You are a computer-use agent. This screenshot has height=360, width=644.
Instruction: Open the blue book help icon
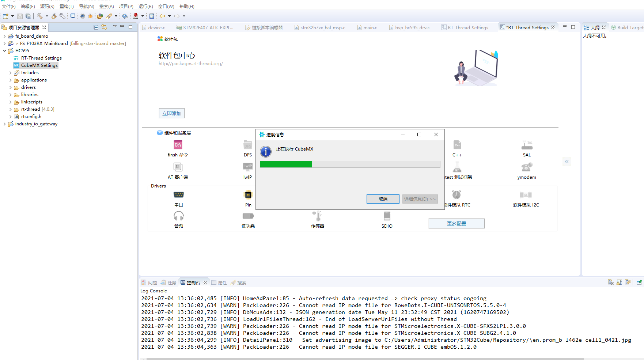(125, 16)
